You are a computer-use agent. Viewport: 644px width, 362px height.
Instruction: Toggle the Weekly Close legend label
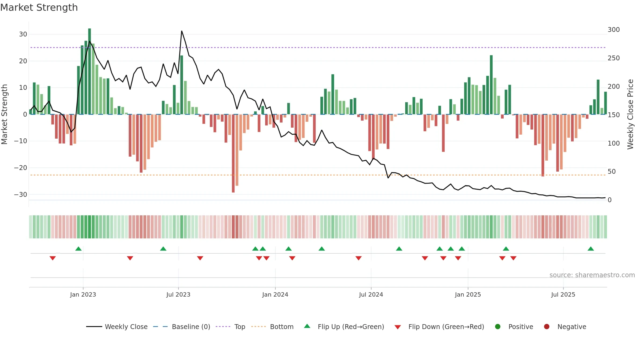(126, 327)
